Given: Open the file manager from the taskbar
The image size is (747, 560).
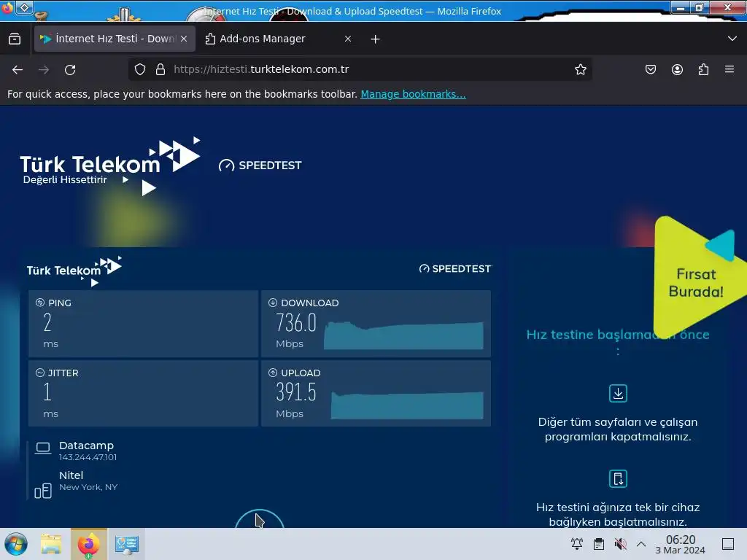Looking at the screenshot, I should [51, 544].
